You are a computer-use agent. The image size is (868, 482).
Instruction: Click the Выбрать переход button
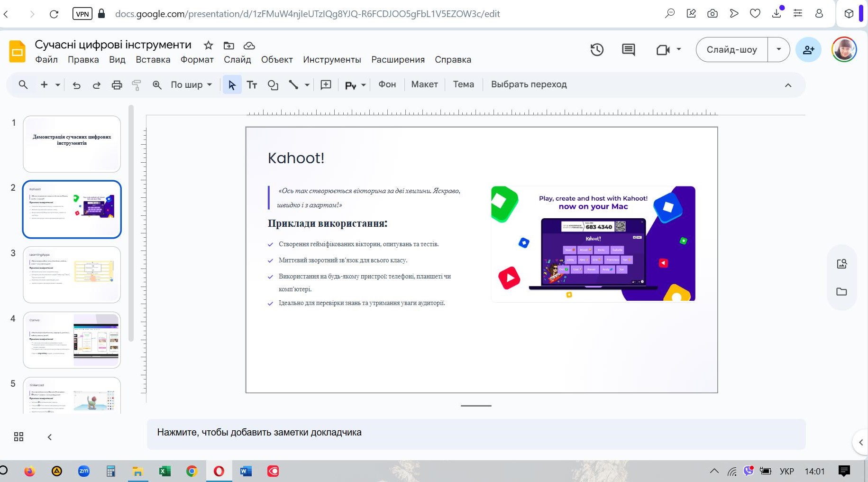pos(529,84)
